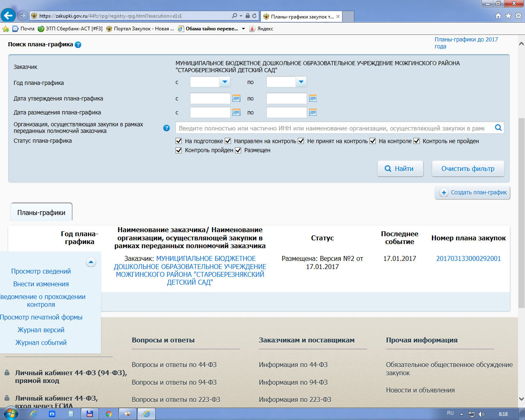
Task: Open calendar for approval date start field
Action: (x=236, y=98)
